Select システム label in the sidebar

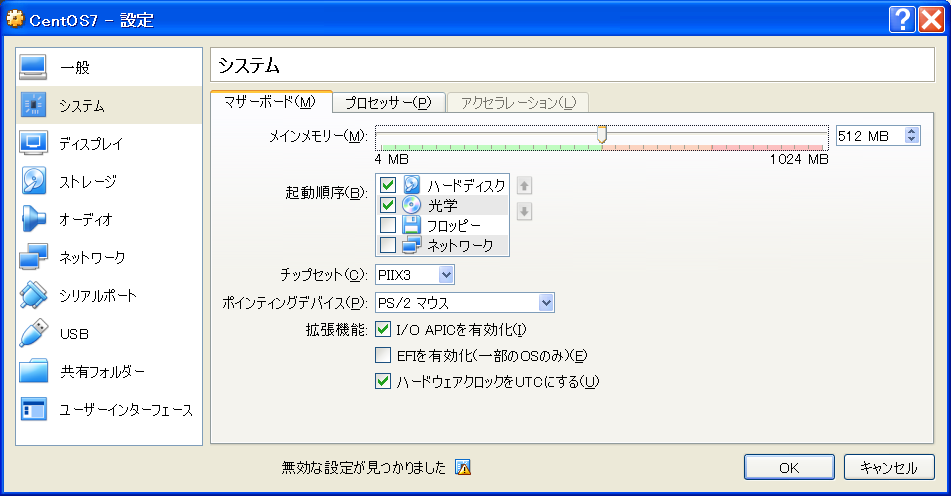82,106
